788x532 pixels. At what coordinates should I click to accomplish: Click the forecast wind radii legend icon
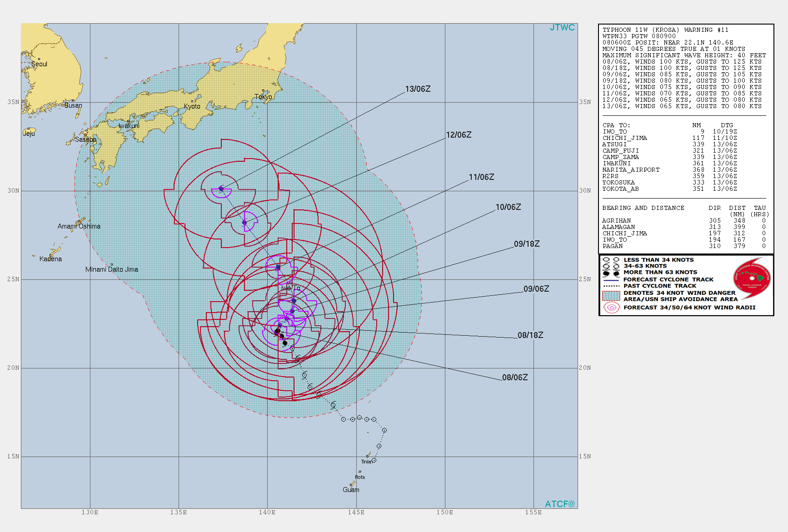(x=611, y=308)
